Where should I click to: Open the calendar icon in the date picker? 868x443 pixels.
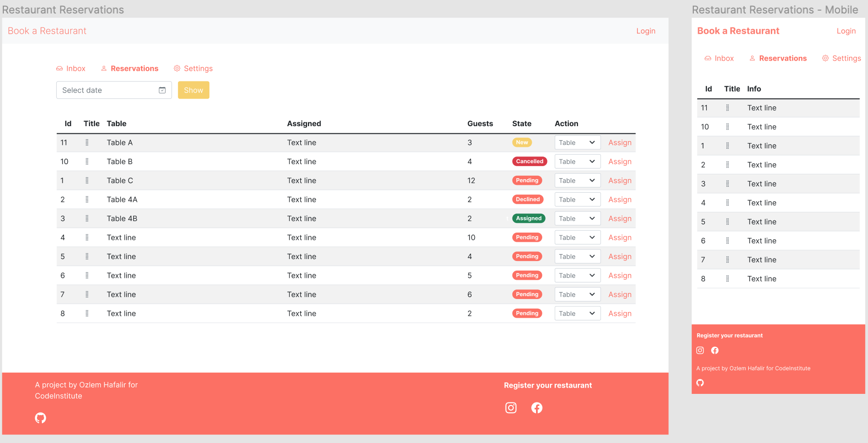point(162,90)
